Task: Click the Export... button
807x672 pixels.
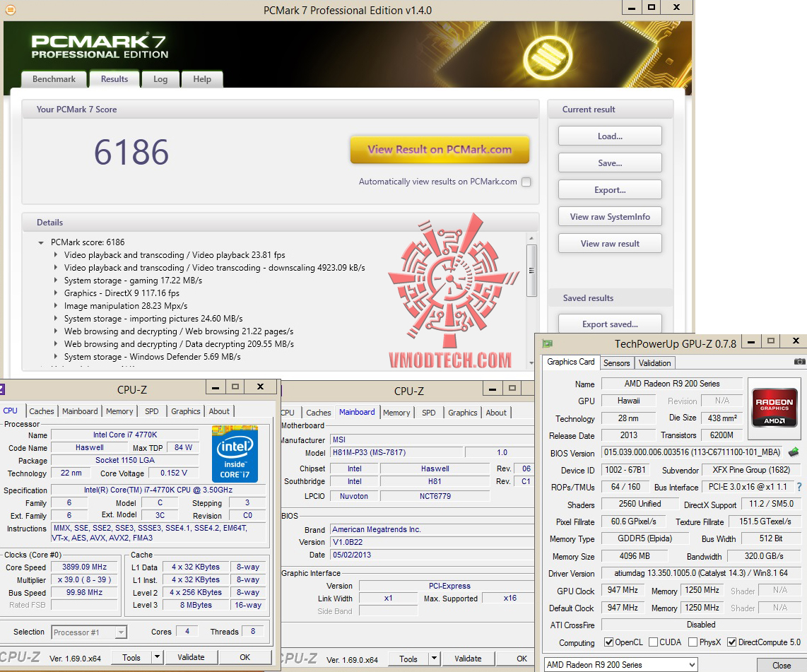Action: pos(610,190)
